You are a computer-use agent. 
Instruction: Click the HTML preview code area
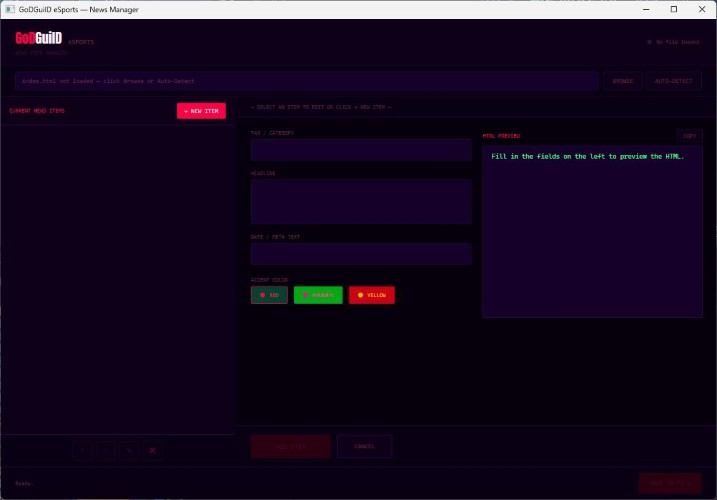click(592, 232)
